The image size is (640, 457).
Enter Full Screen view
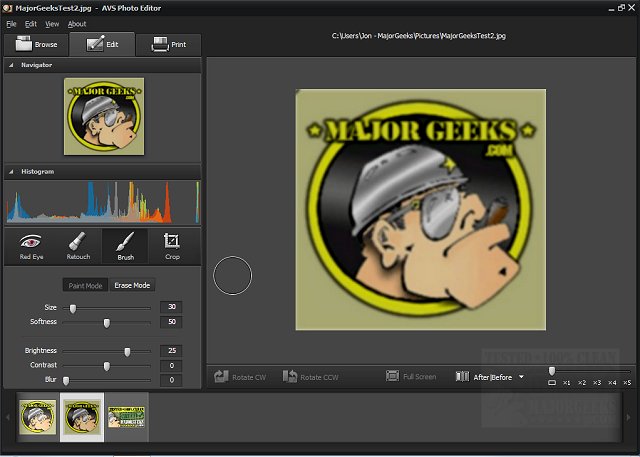pyautogui.click(x=411, y=377)
